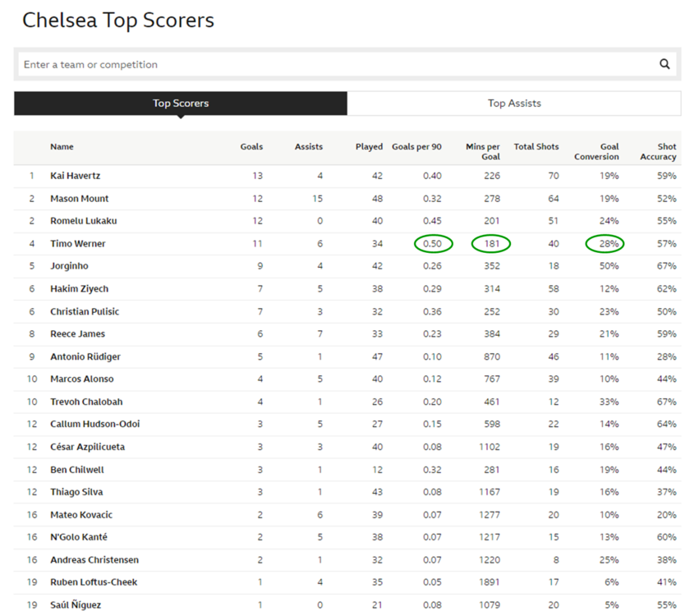Viewport: 685px width, 616px height.
Task: Open Jorginho player name
Action: 69,265
